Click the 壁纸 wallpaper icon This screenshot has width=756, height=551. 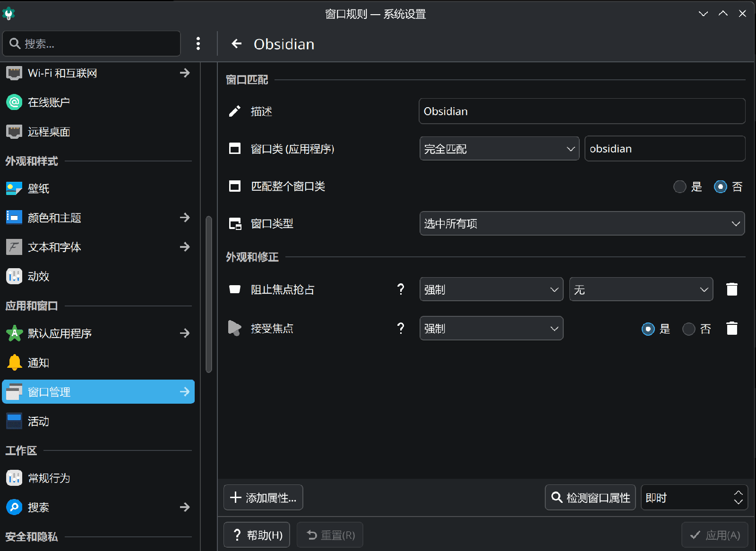click(14, 188)
